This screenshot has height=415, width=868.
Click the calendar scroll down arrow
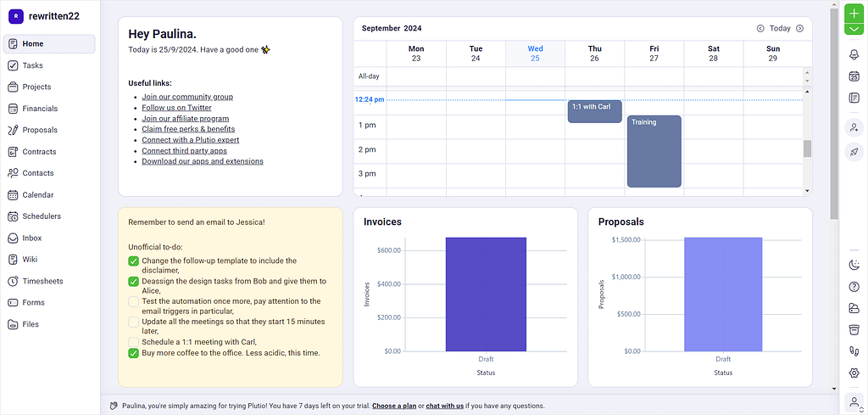click(x=807, y=191)
